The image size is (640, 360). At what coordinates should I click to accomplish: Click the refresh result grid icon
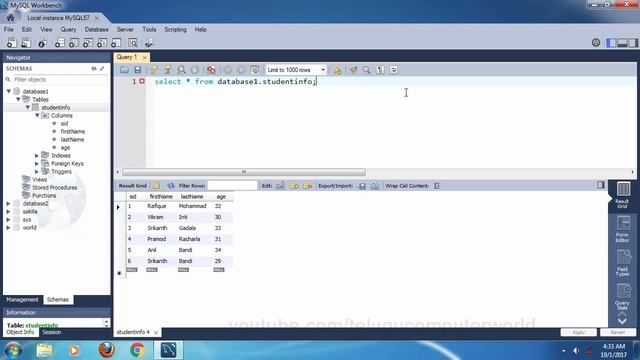[171, 186]
